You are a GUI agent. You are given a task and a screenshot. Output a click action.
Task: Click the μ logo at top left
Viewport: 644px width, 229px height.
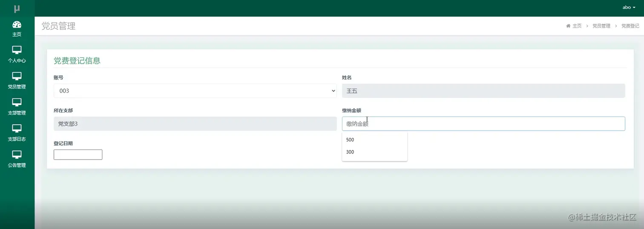[17, 8]
